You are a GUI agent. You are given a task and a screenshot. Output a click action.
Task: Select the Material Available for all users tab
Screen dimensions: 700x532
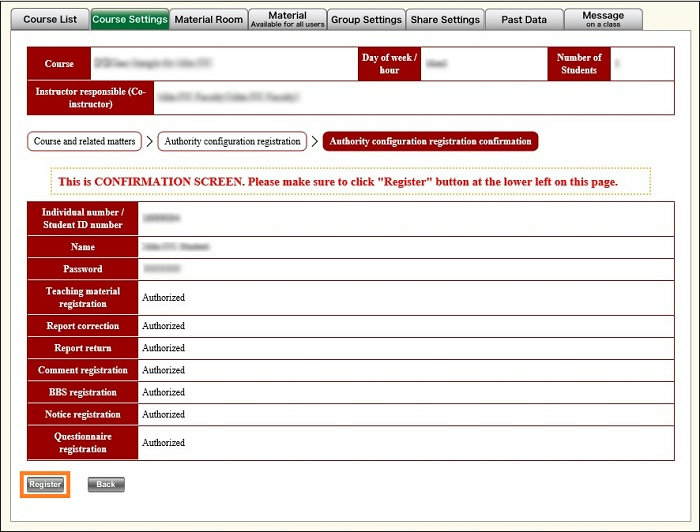[287, 19]
